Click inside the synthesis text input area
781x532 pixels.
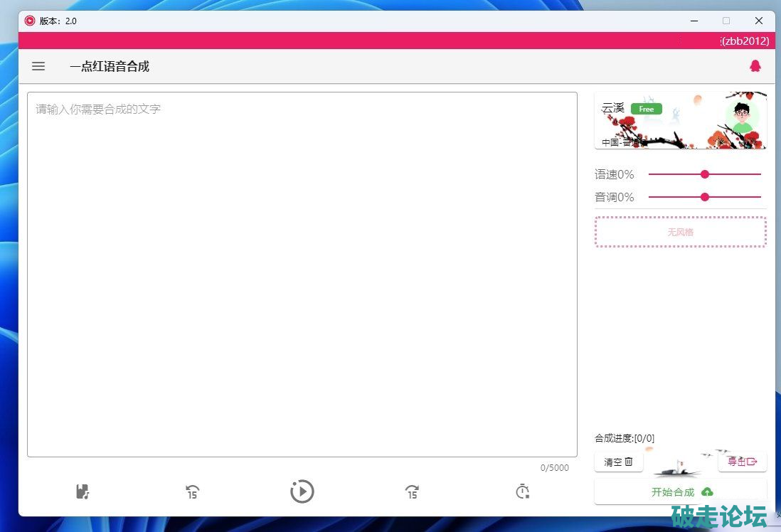tap(302, 274)
